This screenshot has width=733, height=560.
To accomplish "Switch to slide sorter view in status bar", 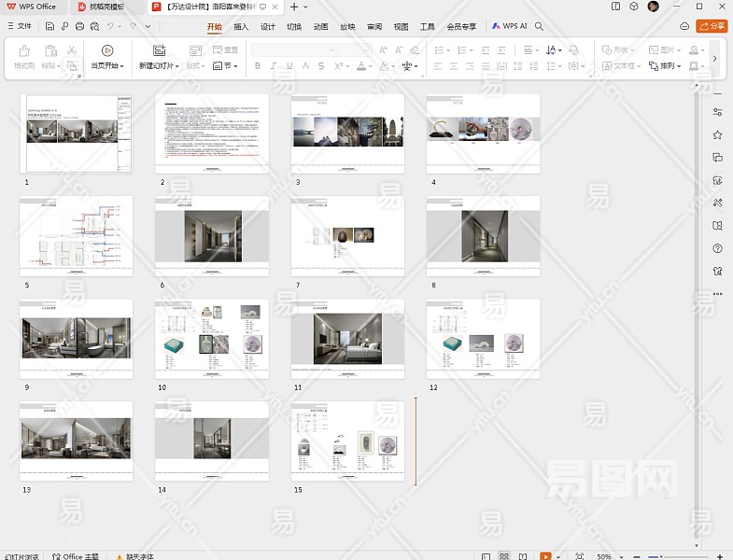I will [505, 555].
